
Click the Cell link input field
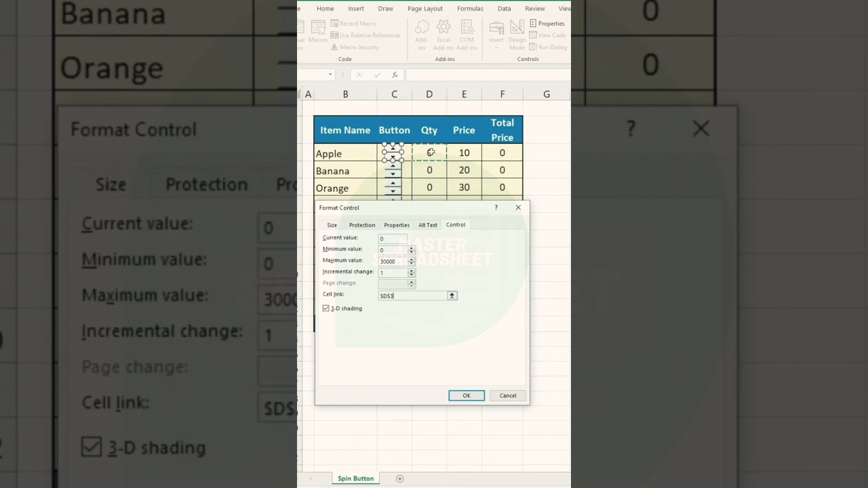click(413, 296)
